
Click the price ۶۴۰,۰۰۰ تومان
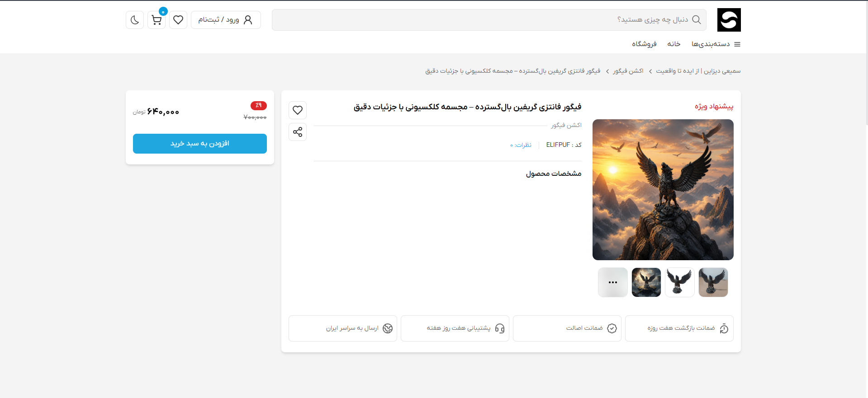click(156, 112)
